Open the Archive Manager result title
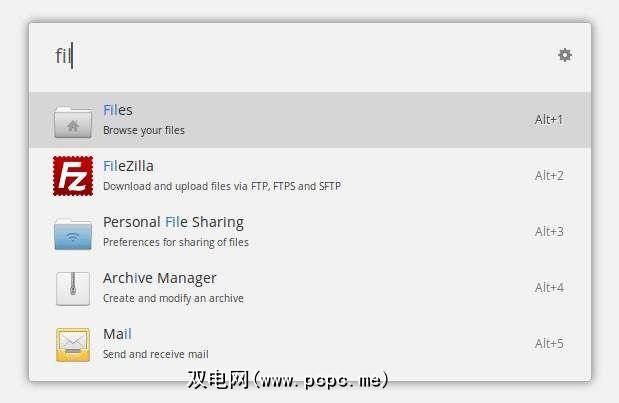The image size is (619, 403). 160,278
